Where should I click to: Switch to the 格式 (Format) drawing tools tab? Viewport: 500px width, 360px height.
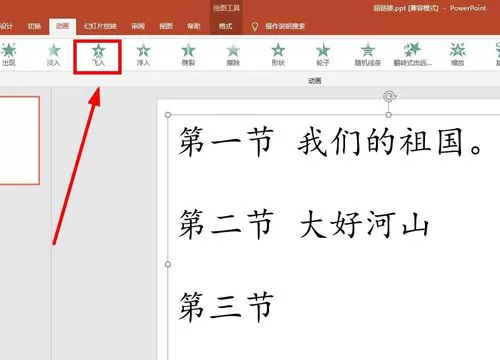coord(226,26)
